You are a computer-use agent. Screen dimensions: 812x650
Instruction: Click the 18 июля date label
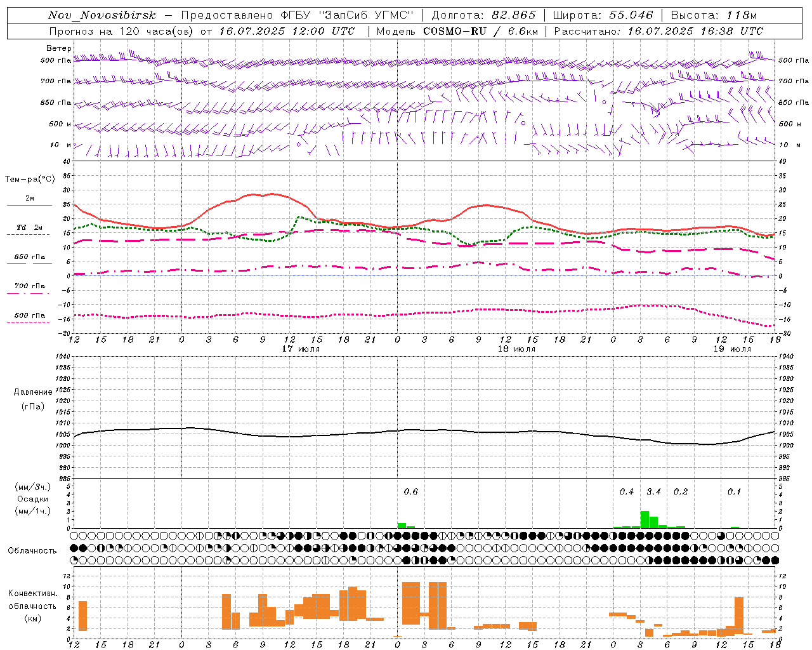(x=516, y=349)
